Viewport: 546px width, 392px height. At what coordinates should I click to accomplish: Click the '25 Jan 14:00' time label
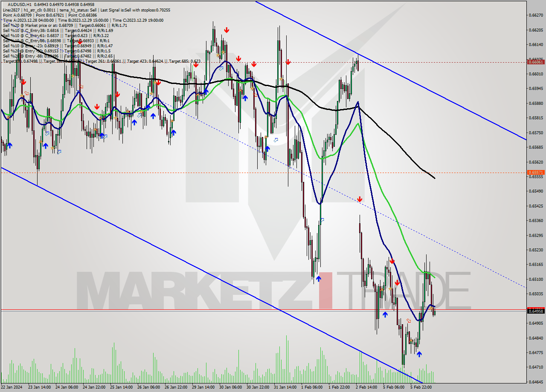[x=122, y=387]
